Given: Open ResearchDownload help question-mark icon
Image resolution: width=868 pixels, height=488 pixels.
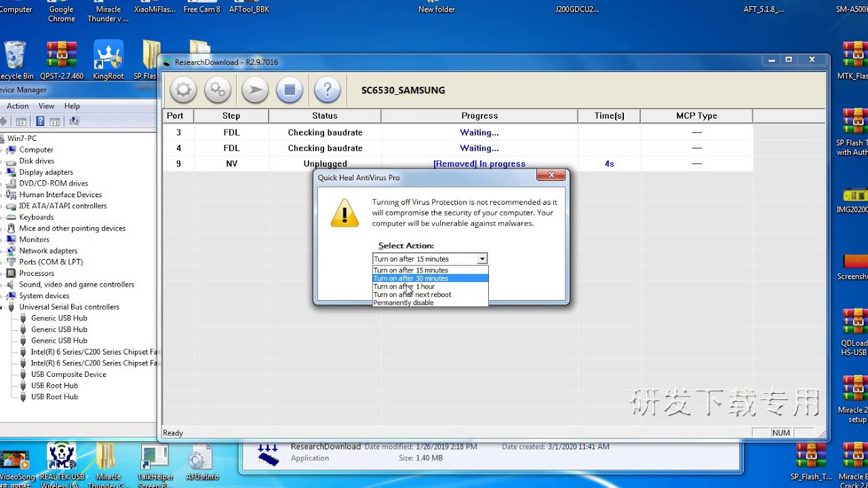Looking at the screenshot, I should (x=328, y=90).
